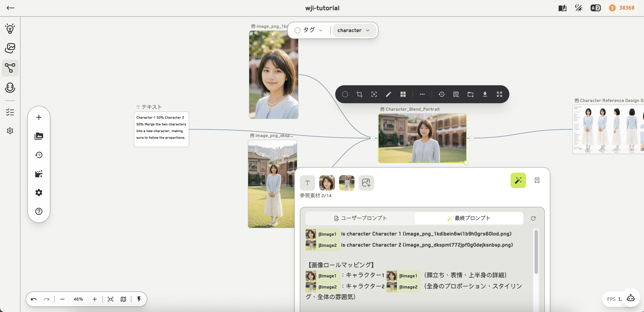
Task: Open the lightbulb ideas sidebar icon
Action: point(10,29)
